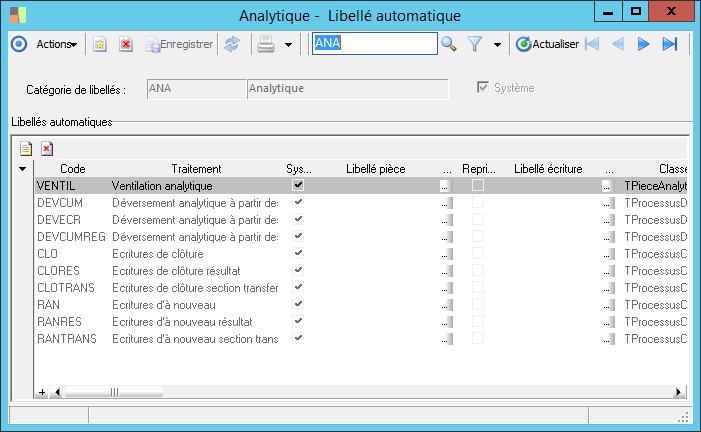
Task: Click the magnifier search icon
Action: 449,44
